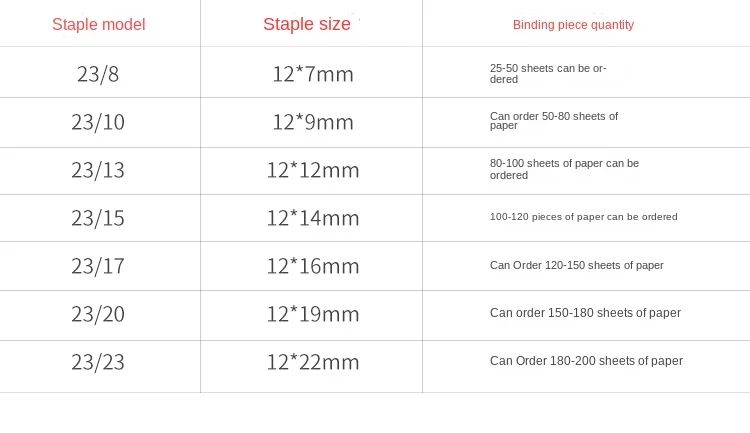Select the 23/8 staple model cell
The height and width of the screenshot is (433, 750).
coord(98,74)
